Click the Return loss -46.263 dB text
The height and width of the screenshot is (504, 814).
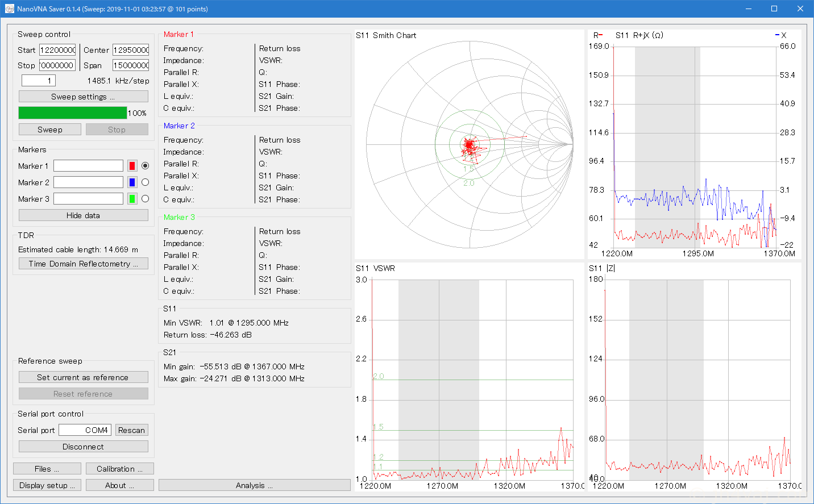pyautogui.click(x=207, y=335)
